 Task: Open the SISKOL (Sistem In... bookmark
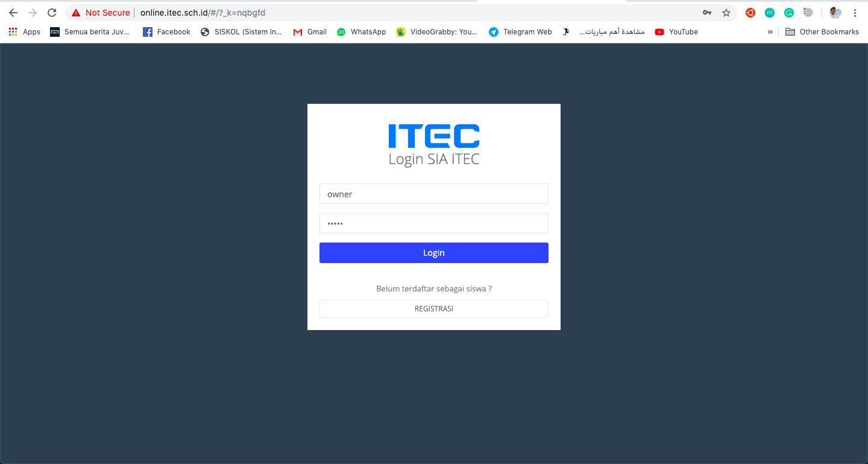[x=241, y=32]
